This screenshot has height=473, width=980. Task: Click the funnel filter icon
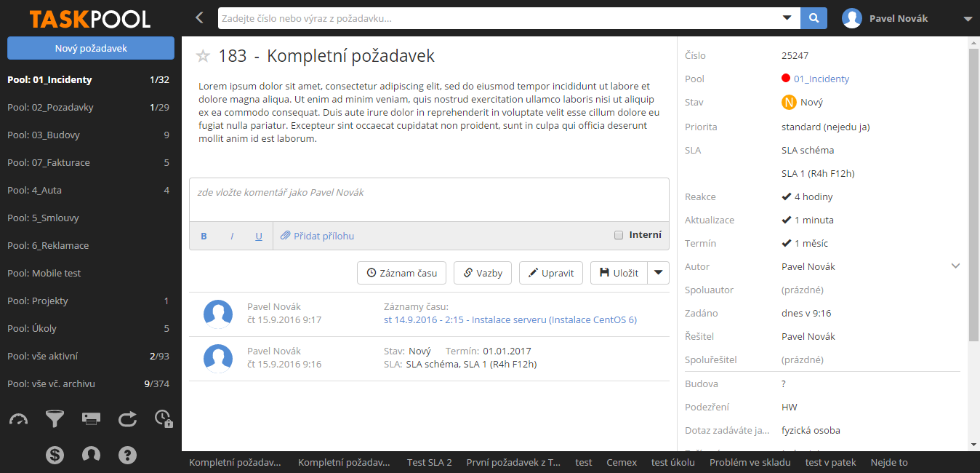pos(55,419)
